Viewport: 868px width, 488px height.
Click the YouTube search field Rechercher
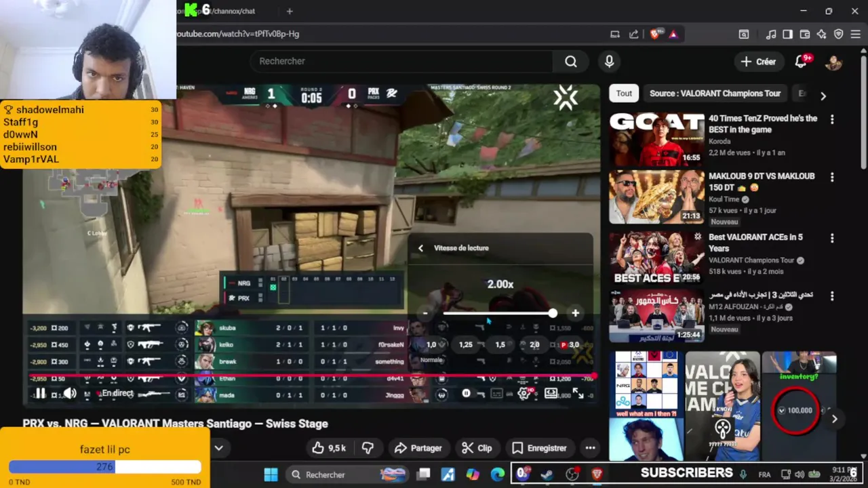click(x=400, y=61)
